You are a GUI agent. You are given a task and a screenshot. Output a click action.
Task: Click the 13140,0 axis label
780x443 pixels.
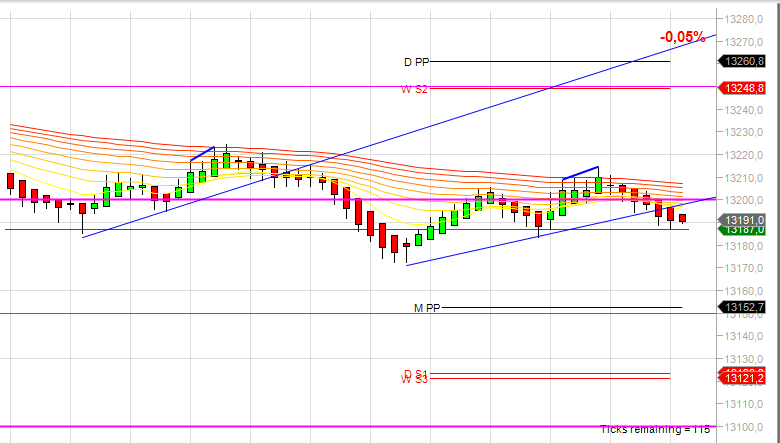click(x=744, y=336)
